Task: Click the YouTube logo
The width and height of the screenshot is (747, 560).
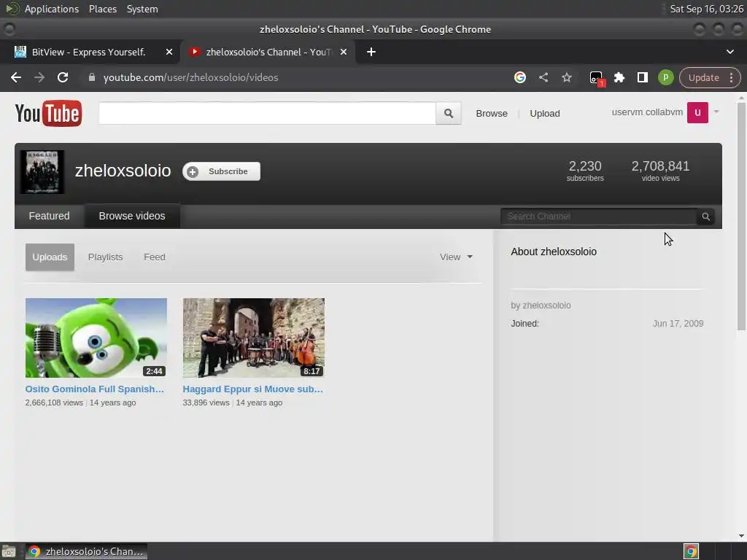Action: 49,113
